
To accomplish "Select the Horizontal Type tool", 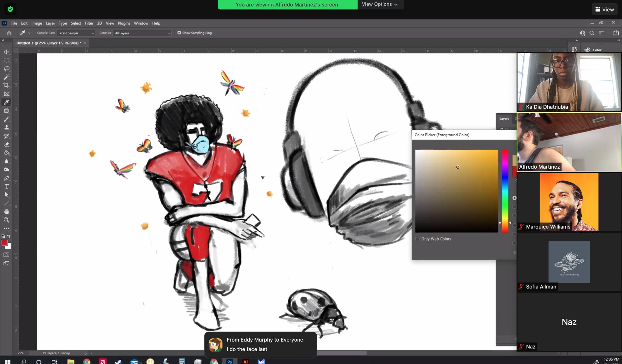I will [x=6, y=186].
